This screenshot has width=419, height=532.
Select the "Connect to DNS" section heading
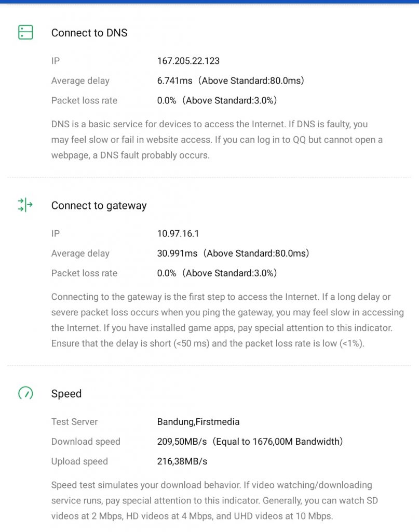[x=89, y=33]
